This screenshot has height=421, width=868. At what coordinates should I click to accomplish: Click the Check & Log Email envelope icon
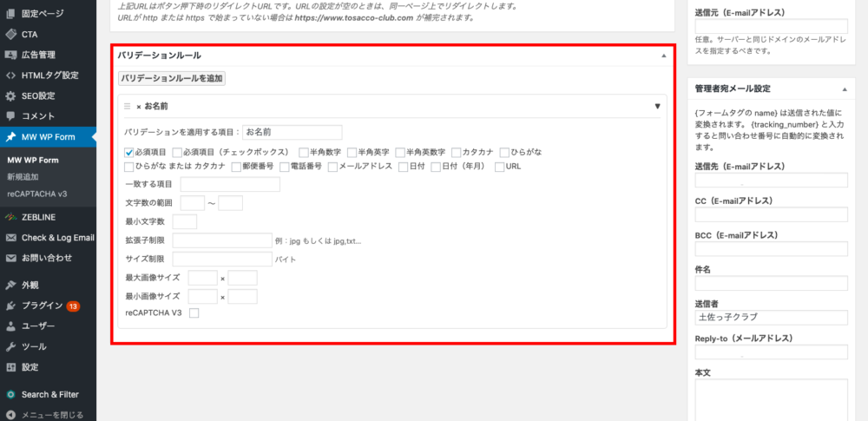pos(10,238)
